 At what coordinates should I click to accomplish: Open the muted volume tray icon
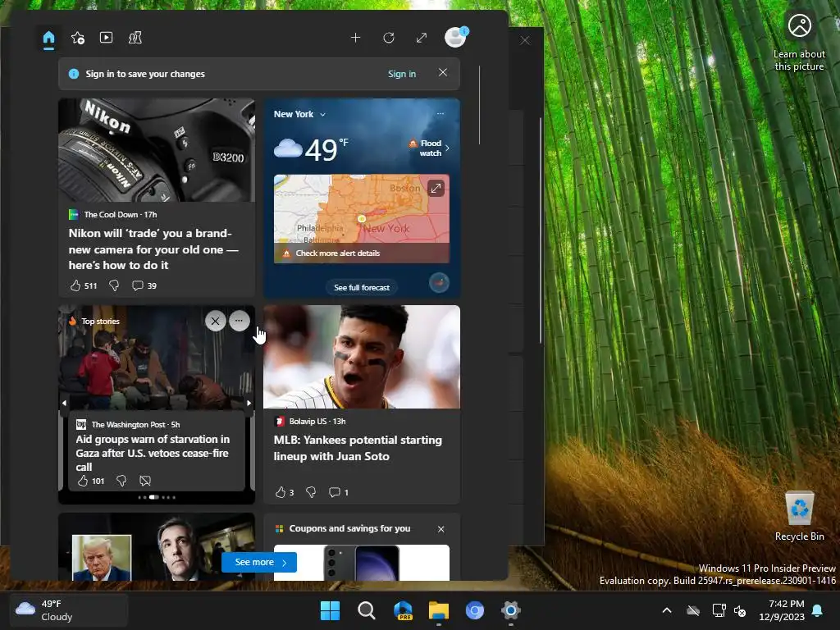tap(740, 610)
